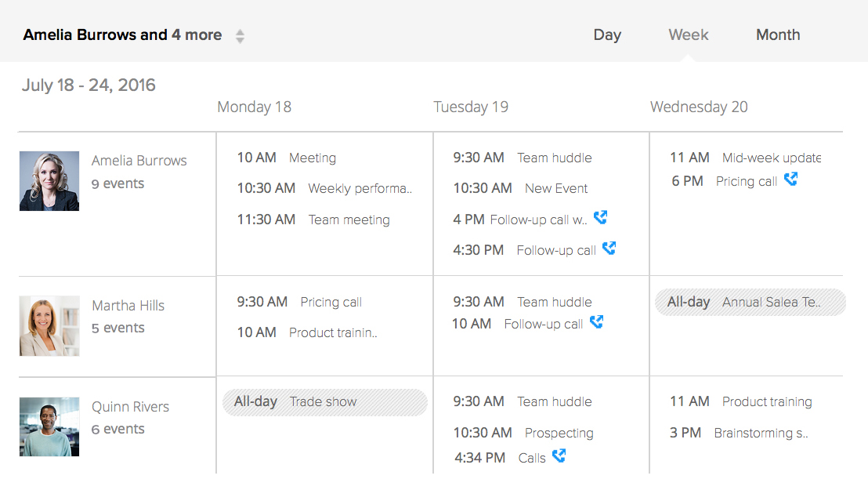868x490 pixels.
Task: Click Martha Hills' profile photo
Action: (49, 326)
